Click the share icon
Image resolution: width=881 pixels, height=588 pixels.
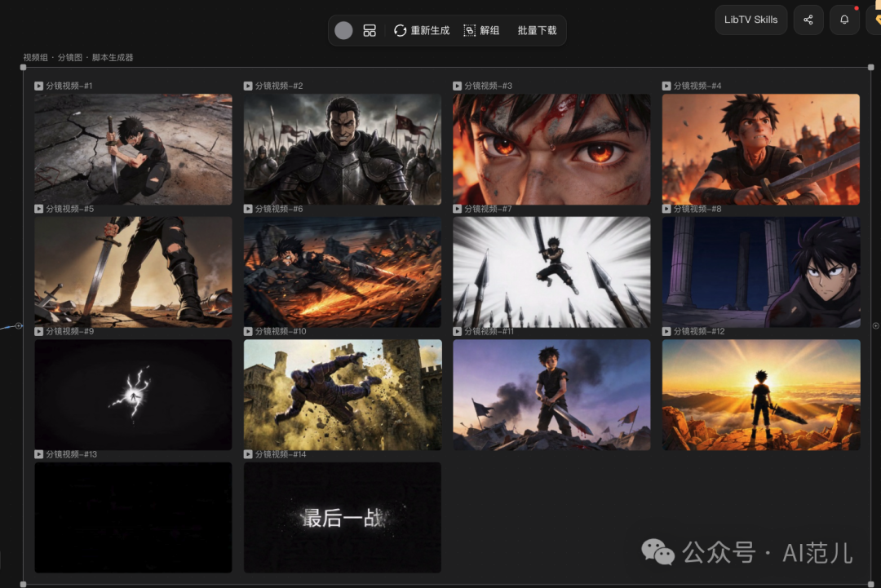808,20
